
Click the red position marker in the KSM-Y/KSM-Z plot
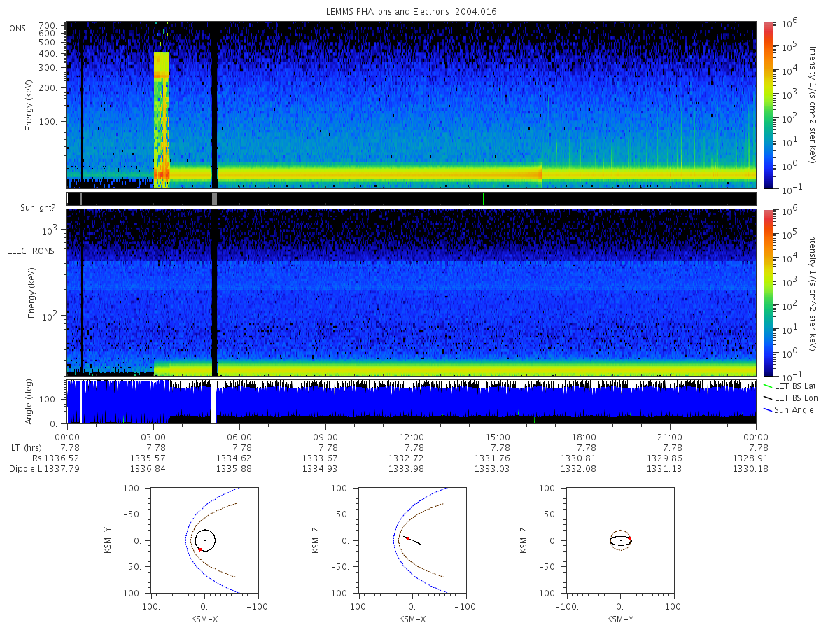[x=629, y=538]
